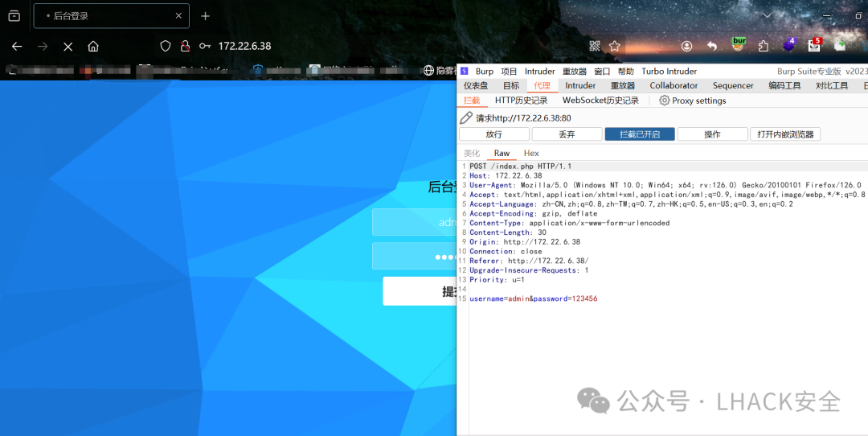868x436 pixels.
Task: Click the Connection: close header line
Action: point(506,252)
